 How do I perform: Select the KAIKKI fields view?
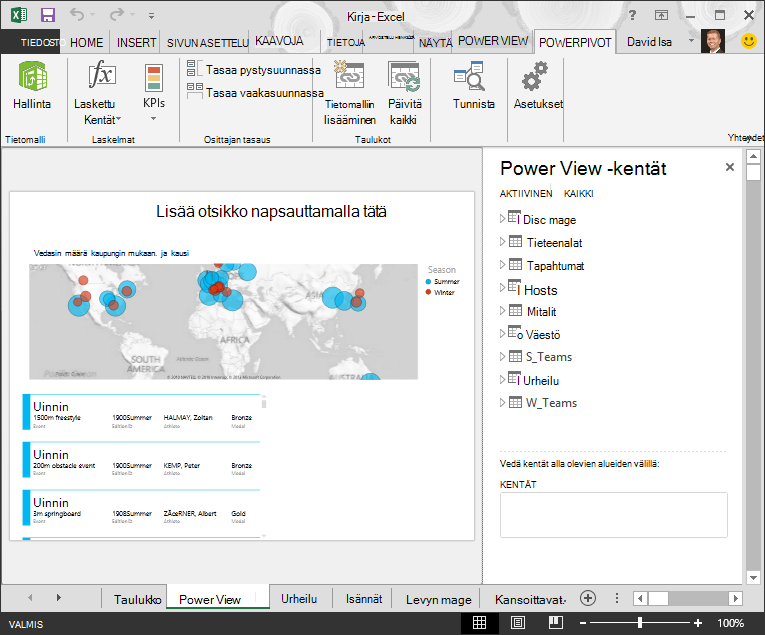[x=579, y=194]
